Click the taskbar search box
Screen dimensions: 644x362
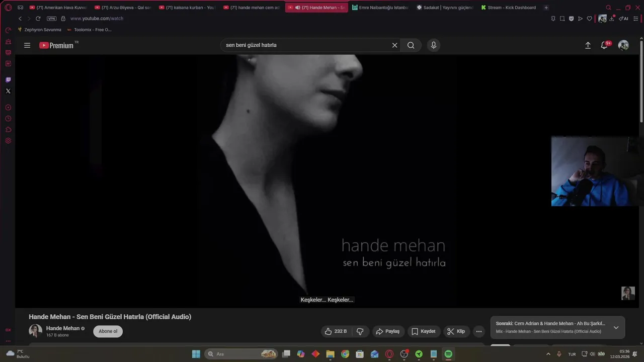(242, 354)
